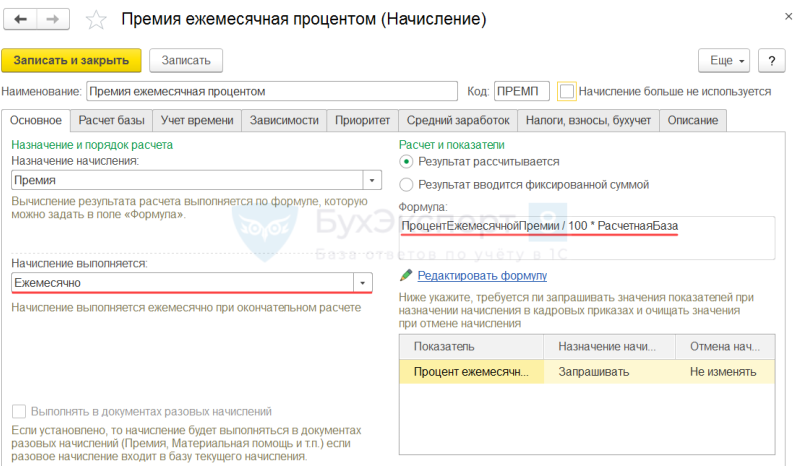The image size is (800, 466).
Task: Click the Запрашивать table cell
Action: coord(610,372)
